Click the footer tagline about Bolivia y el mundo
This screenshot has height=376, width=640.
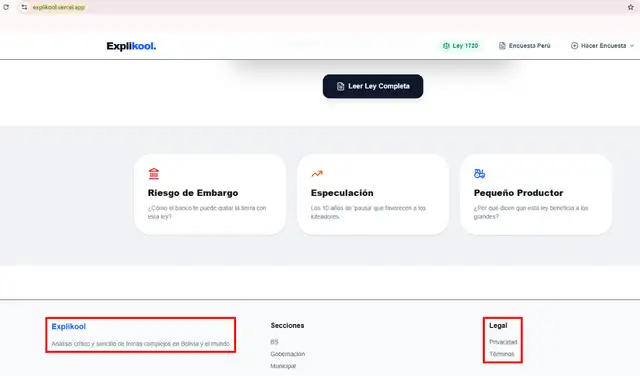[x=141, y=344]
